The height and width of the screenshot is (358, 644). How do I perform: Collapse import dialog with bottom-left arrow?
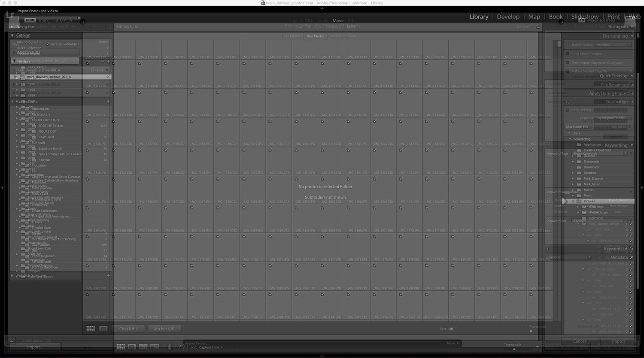[x=11, y=341]
